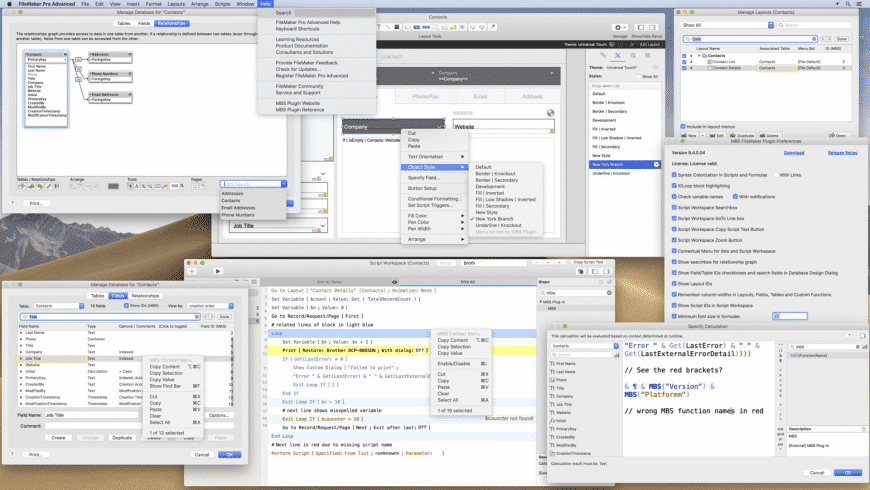
Task: Select Copy Content in the script context menu
Action: point(453,340)
